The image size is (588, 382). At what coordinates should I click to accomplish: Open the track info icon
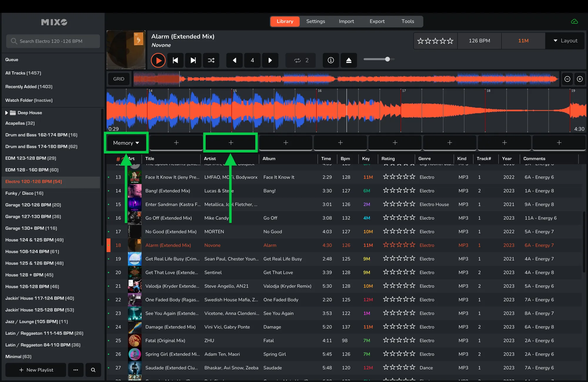pyautogui.click(x=331, y=60)
